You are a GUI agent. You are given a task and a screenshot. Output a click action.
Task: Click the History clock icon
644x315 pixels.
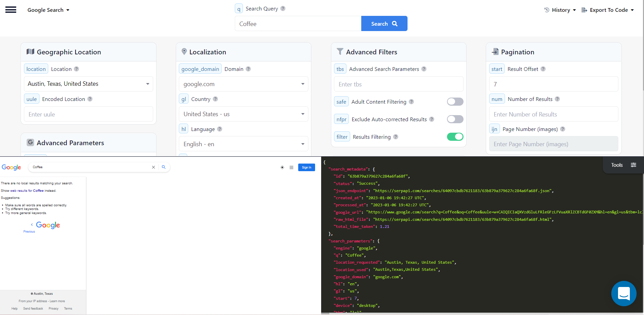[x=547, y=10]
